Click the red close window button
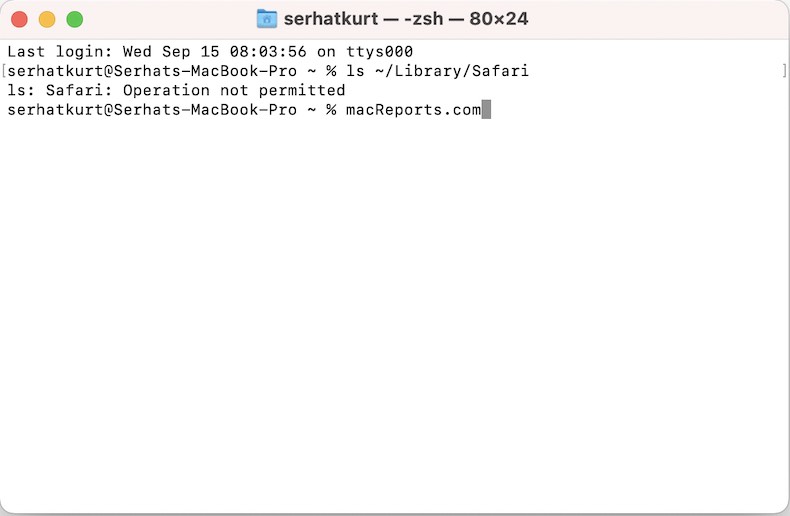The width and height of the screenshot is (790, 516). [19, 20]
